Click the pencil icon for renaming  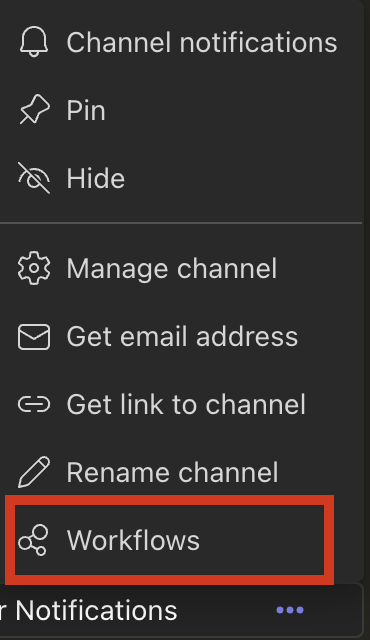[34, 472]
